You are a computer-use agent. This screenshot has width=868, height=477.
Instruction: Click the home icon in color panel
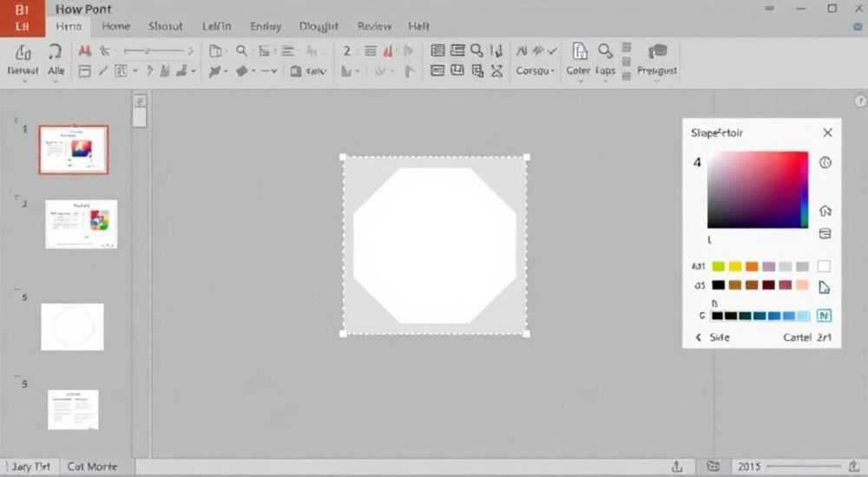coord(825,211)
